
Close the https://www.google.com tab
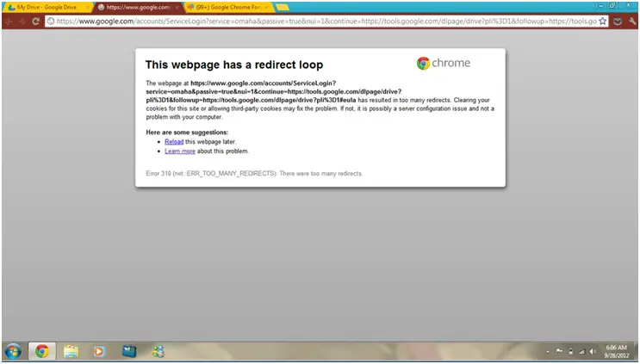pyautogui.click(x=177, y=8)
